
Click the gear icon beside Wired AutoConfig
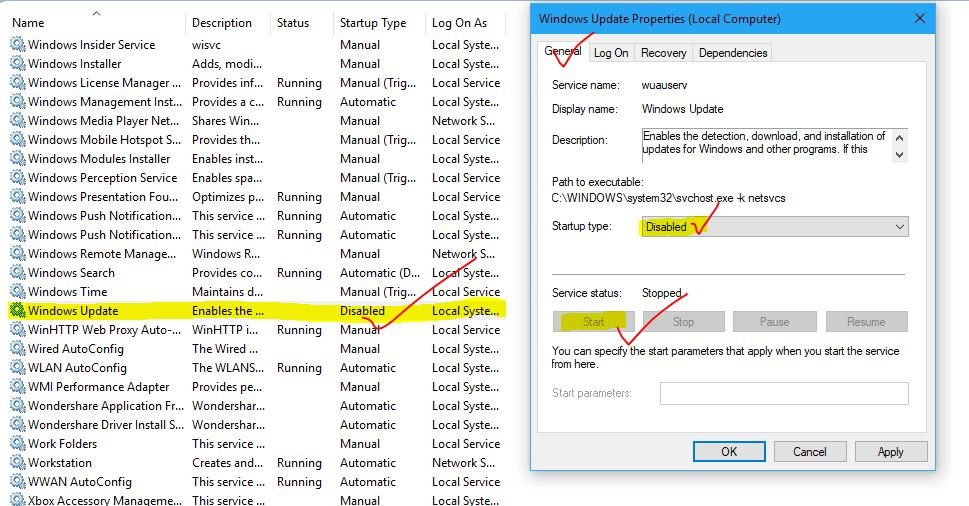point(18,348)
